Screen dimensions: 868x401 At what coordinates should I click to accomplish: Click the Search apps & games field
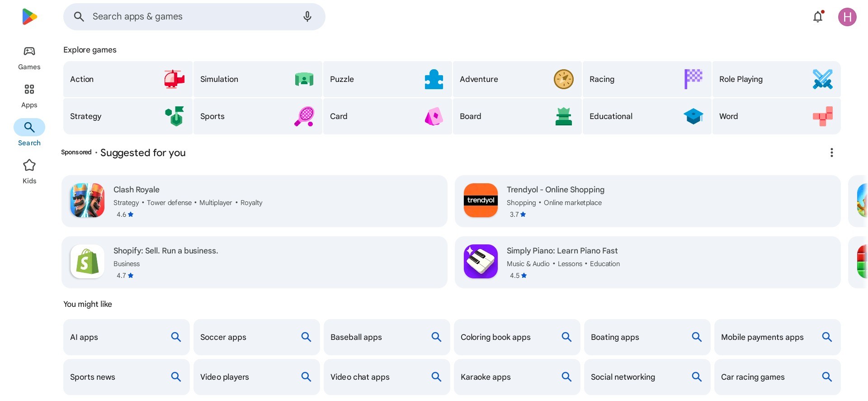click(x=194, y=17)
